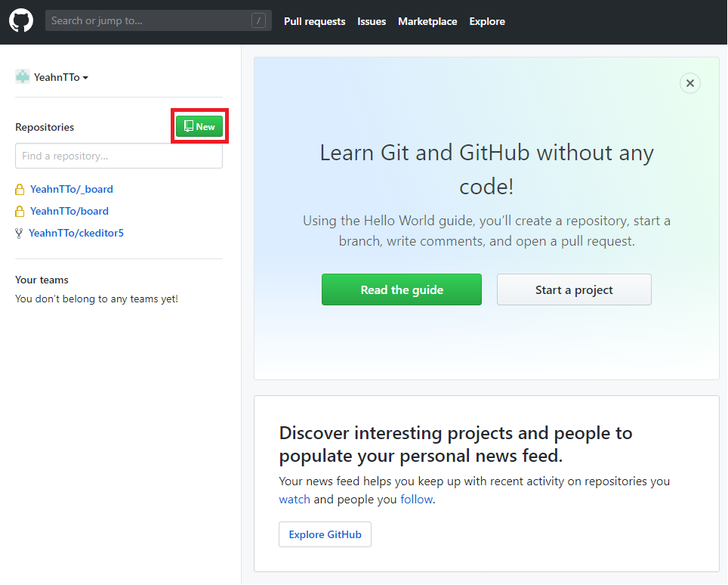
Task: Open Pull requests in top navigation
Action: [314, 21]
